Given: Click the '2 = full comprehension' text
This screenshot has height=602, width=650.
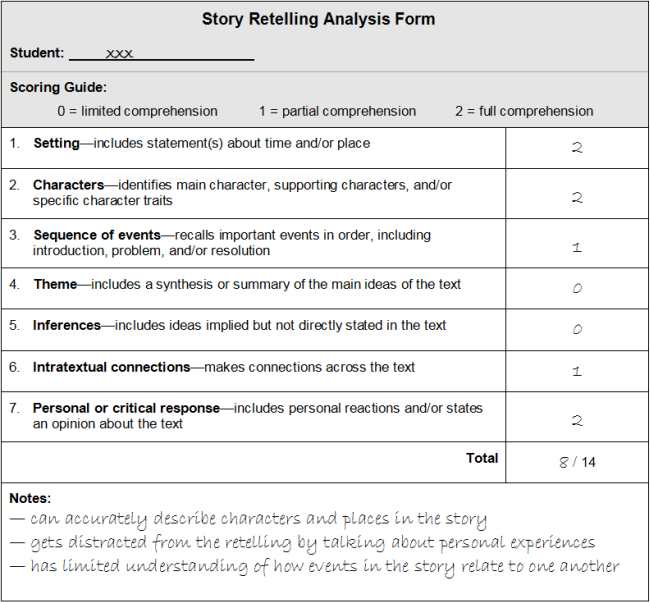Looking at the screenshot, I should point(524,111).
